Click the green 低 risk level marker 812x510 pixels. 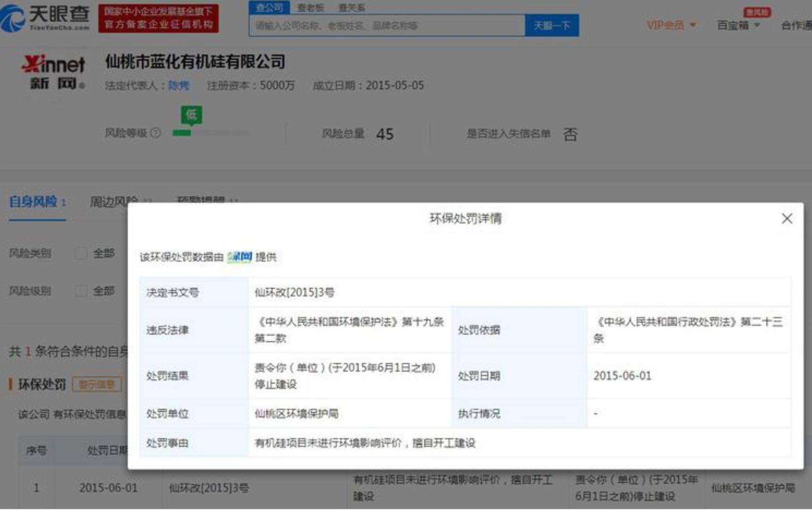pyautogui.click(x=191, y=115)
